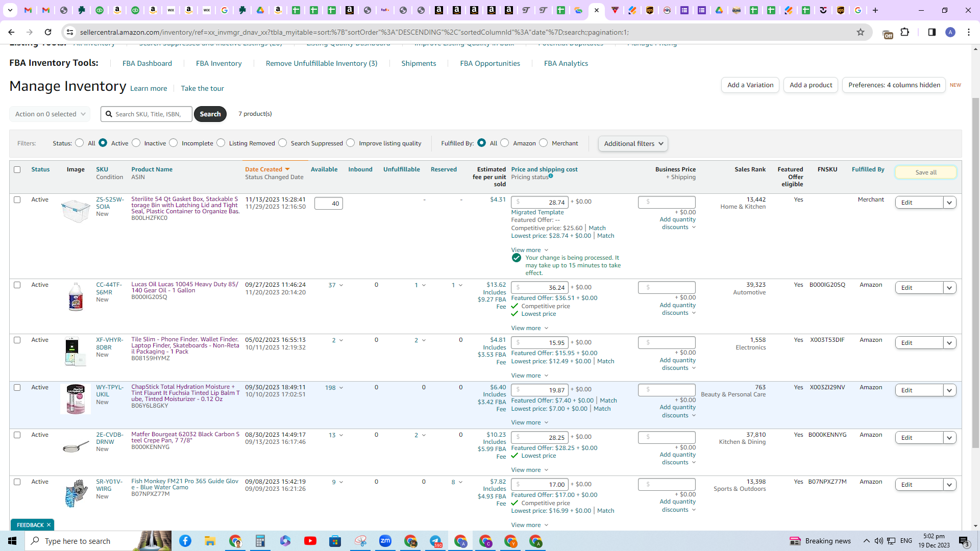
Task: Go back using browser back arrow
Action: pyautogui.click(x=11, y=32)
